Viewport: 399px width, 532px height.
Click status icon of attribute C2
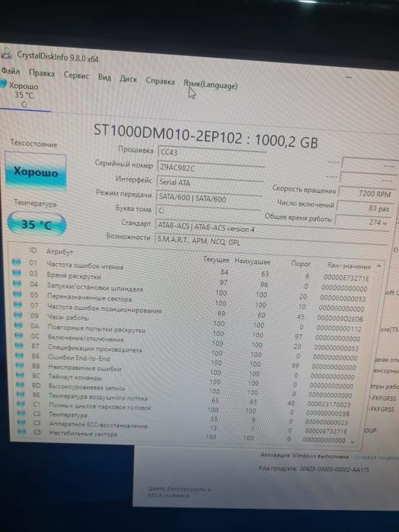[21, 413]
